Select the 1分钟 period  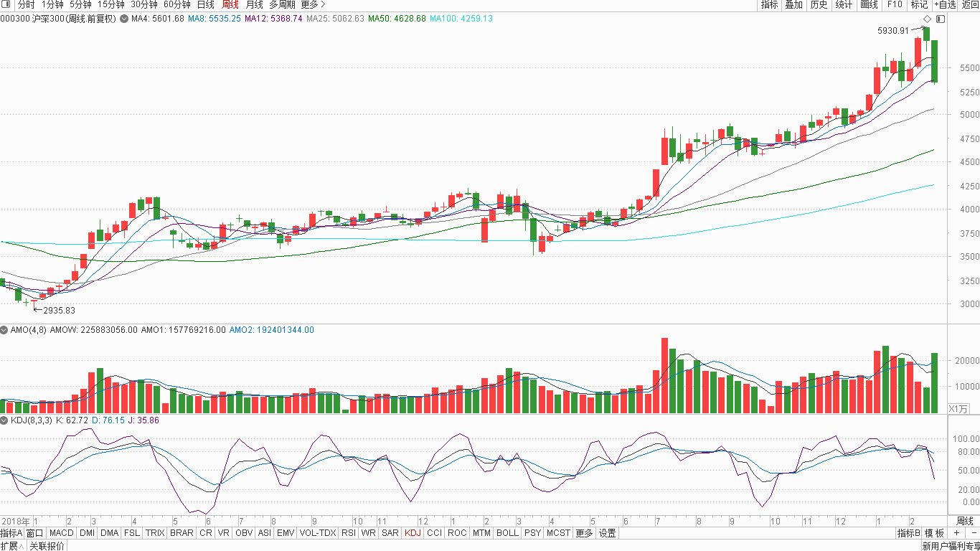point(52,4)
